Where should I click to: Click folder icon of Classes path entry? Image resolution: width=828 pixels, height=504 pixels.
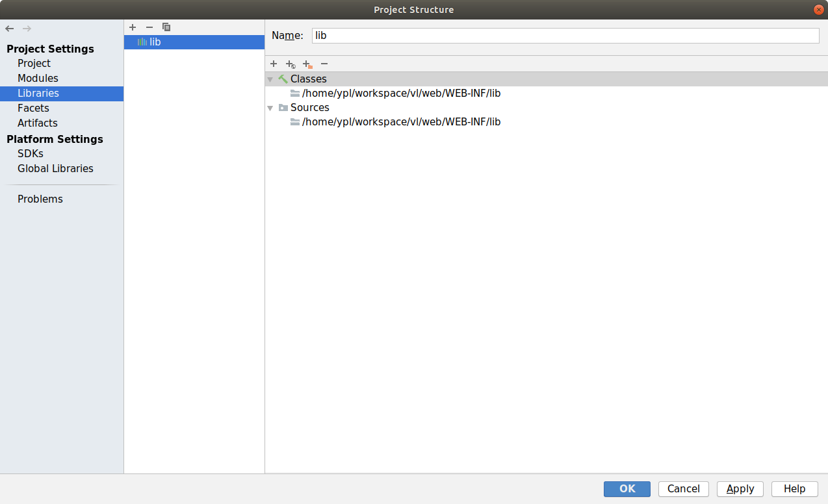[295, 93]
